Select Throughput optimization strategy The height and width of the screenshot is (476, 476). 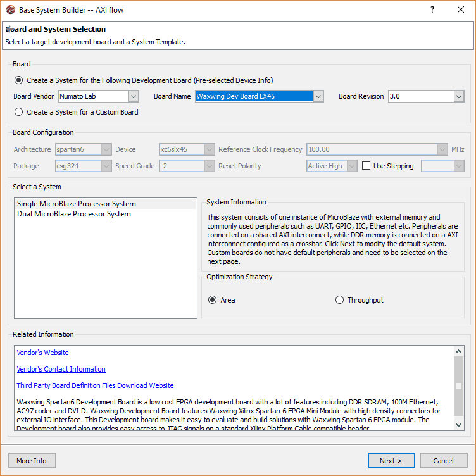click(x=339, y=300)
